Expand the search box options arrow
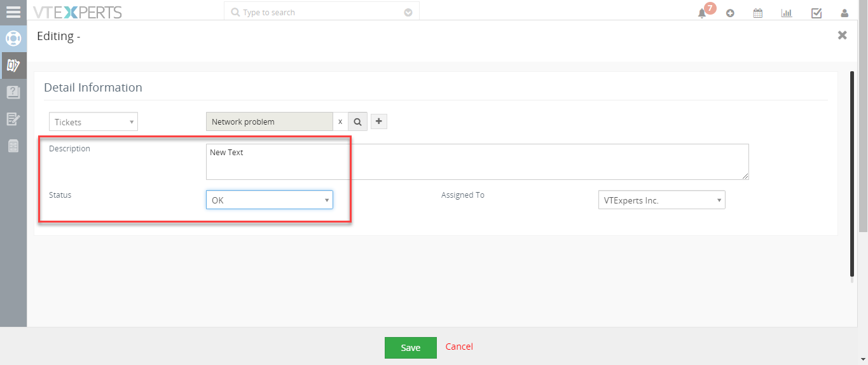 tap(408, 12)
